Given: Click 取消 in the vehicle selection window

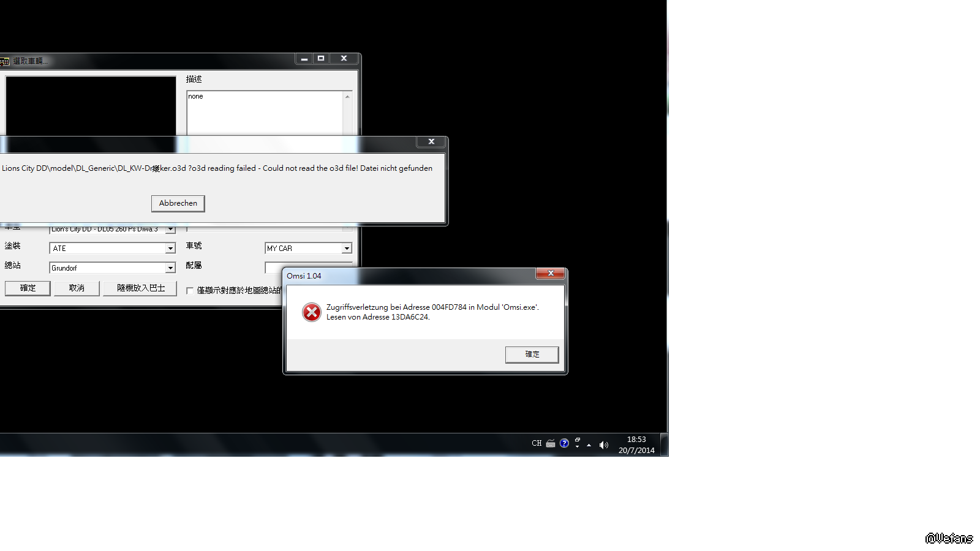Looking at the screenshot, I should (77, 288).
